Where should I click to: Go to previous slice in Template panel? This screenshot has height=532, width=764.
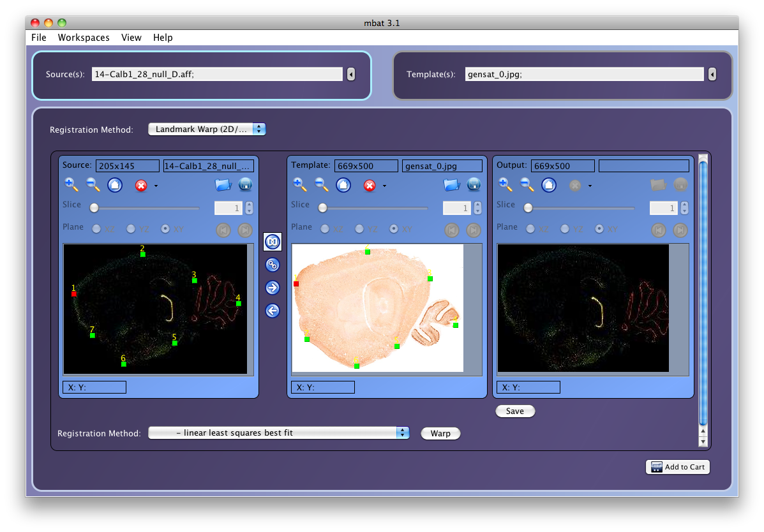[x=452, y=230]
